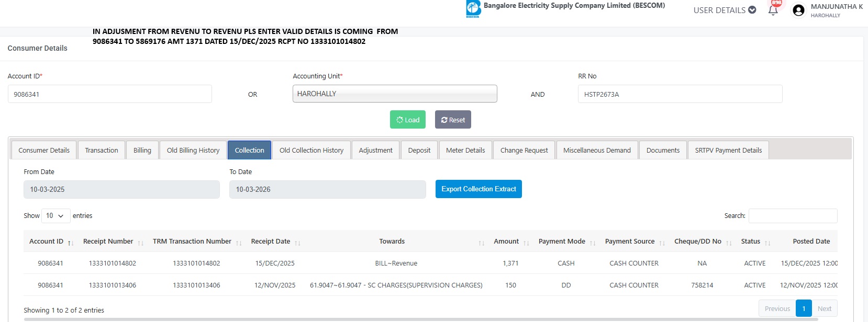Viewport: 868px width, 322px height.
Task: Sort by TRM Transaction Number arrows
Action: pos(239,243)
